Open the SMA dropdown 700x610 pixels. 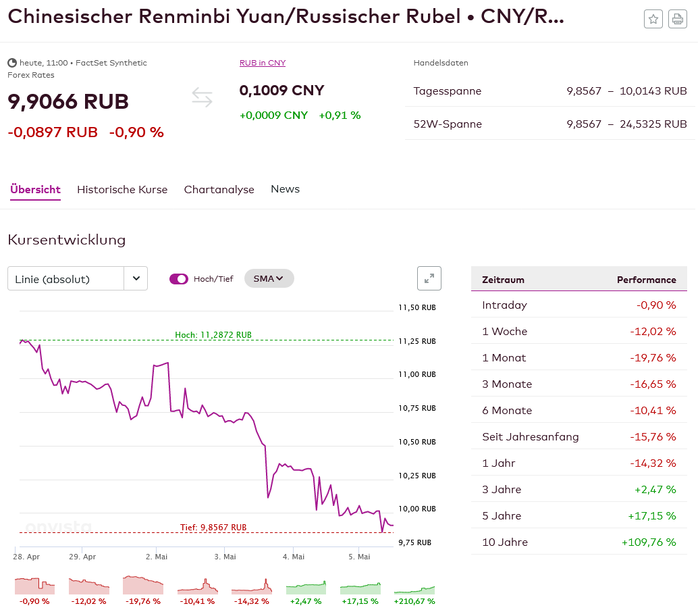[269, 278]
